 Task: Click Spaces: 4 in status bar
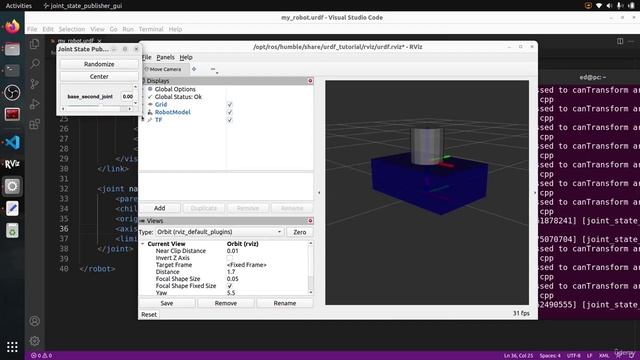click(x=550, y=356)
